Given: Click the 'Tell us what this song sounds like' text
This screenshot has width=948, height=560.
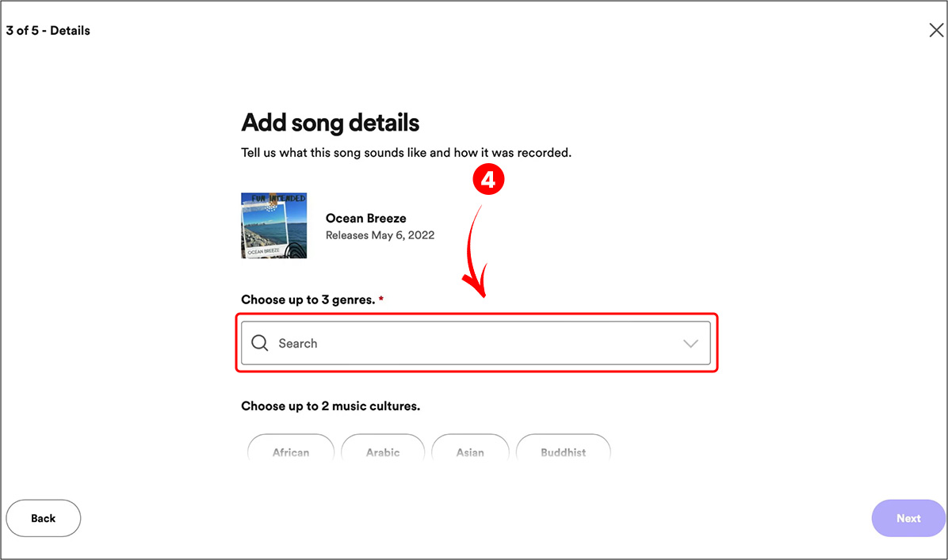Looking at the screenshot, I should (407, 153).
